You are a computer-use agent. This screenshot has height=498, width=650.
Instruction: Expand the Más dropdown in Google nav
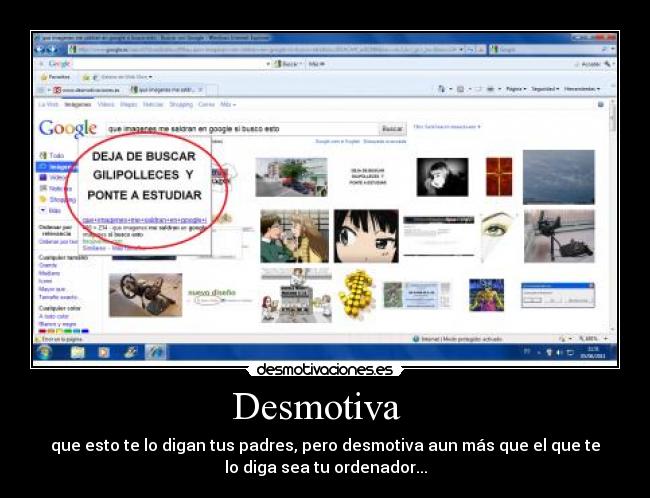pos(228,104)
